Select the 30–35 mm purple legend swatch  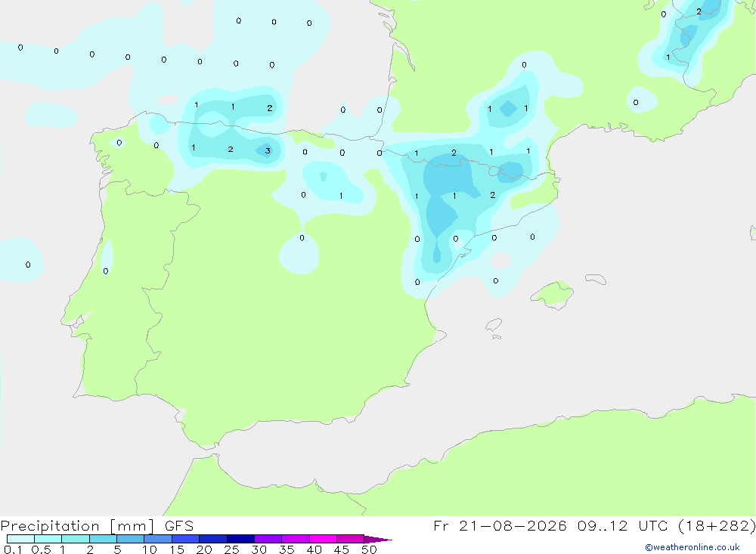coord(268,539)
